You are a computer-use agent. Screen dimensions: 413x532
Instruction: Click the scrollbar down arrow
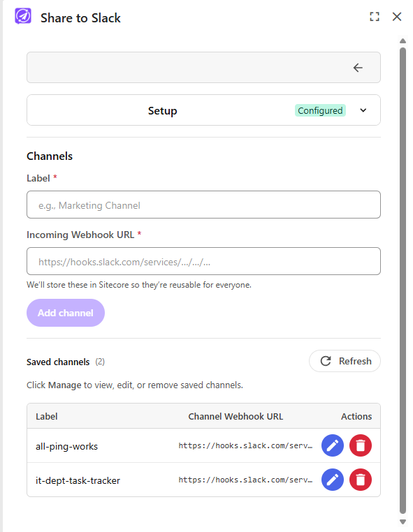403,522
